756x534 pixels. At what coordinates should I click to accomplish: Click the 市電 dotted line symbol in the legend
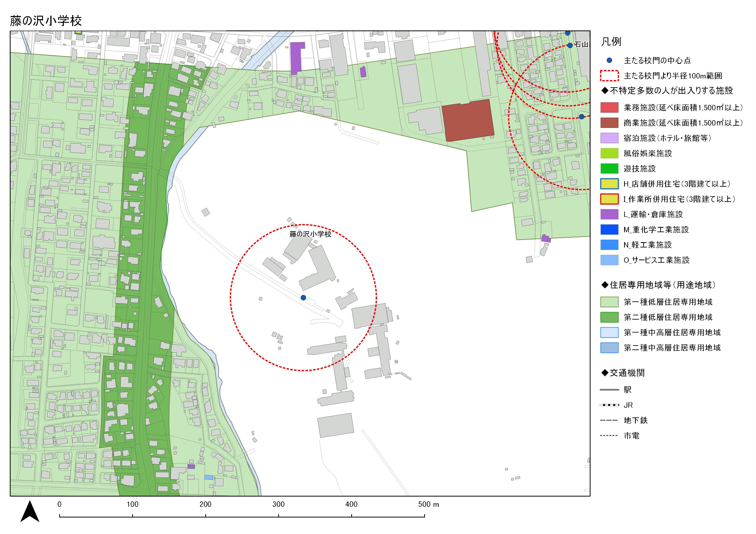click(609, 436)
